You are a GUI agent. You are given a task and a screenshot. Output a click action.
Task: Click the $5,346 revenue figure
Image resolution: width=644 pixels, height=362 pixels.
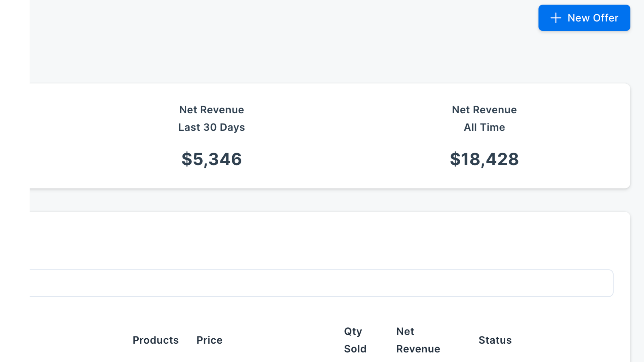(212, 159)
